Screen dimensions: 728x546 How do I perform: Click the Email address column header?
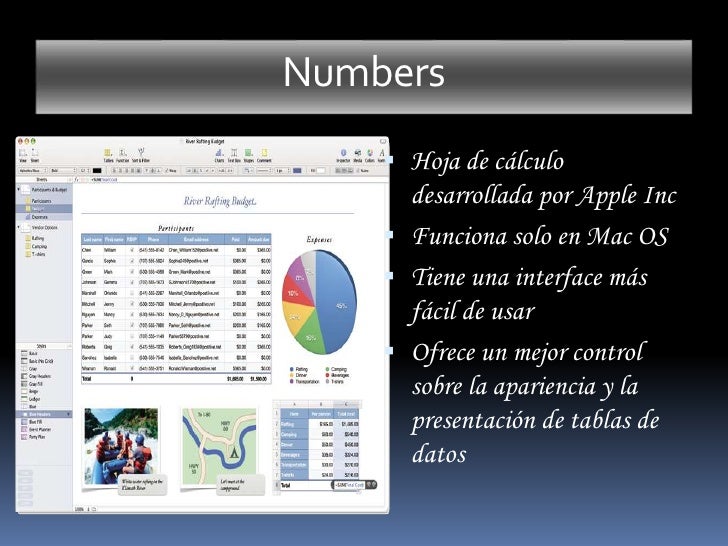point(196,239)
